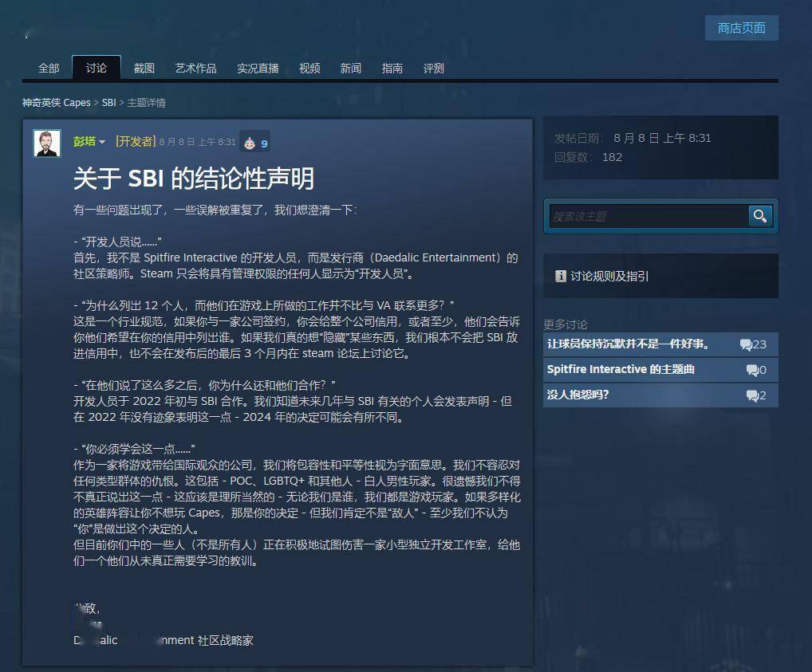Open the 实况直播 tab
The image size is (812, 672).
click(x=258, y=69)
